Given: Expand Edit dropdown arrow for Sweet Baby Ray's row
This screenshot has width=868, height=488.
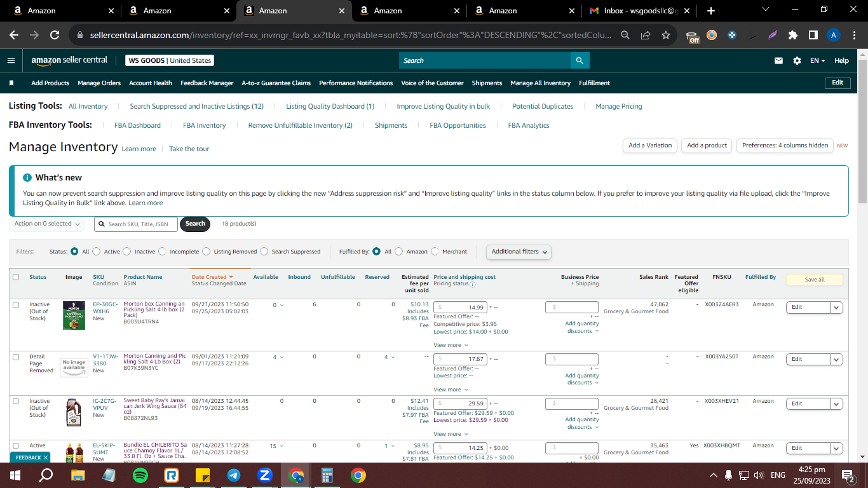Looking at the screenshot, I should tap(837, 403).
